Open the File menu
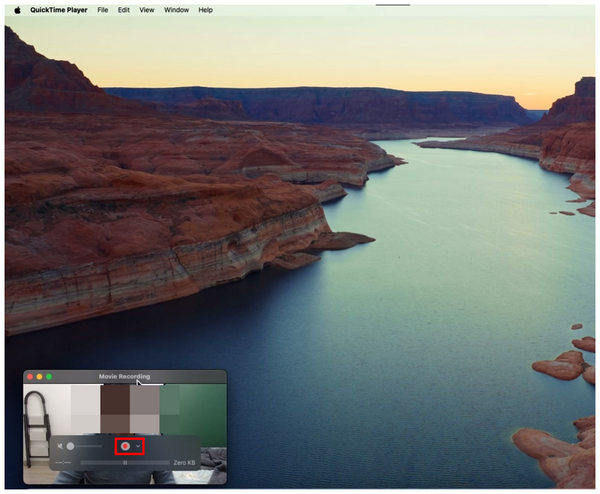The image size is (600, 494). click(103, 10)
